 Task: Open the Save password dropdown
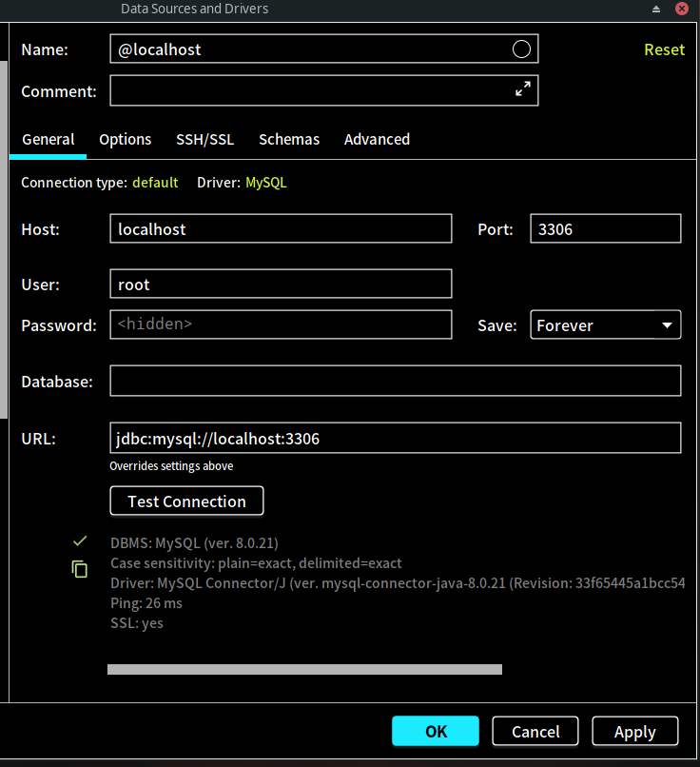tap(605, 324)
